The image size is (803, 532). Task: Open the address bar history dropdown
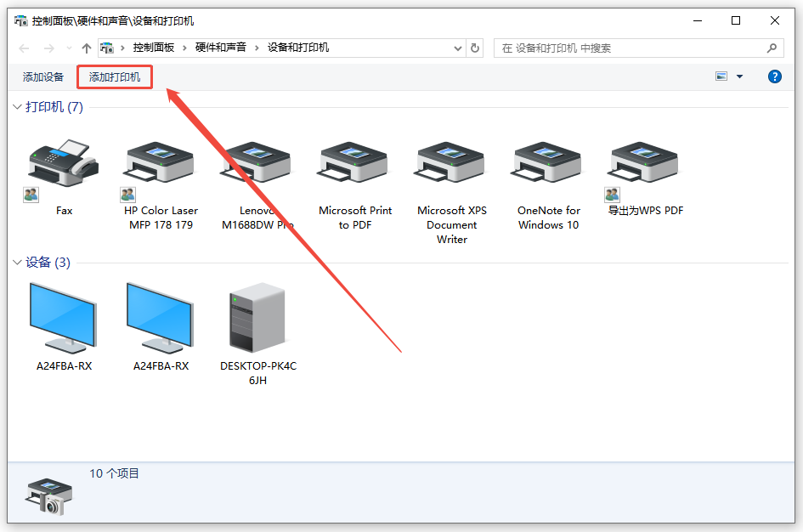tap(458, 48)
